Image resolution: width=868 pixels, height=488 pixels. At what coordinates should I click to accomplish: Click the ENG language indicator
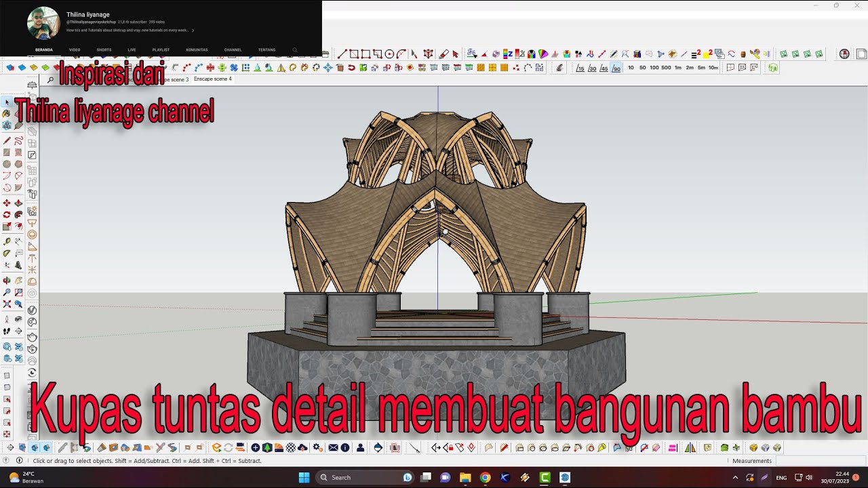tap(781, 477)
